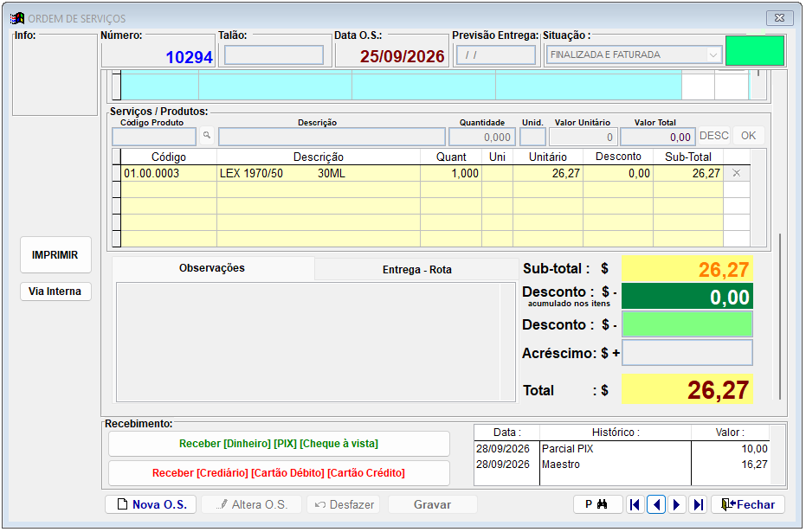This screenshot has height=532, width=806.
Task: Jump to the last order record
Action: click(x=698, y=505)
